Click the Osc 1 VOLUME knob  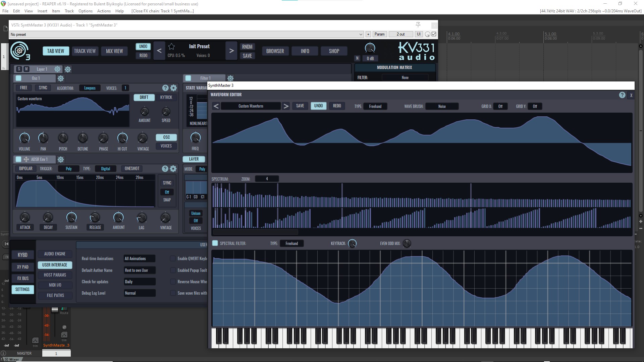pyautogui.click(x=24, y=138)
